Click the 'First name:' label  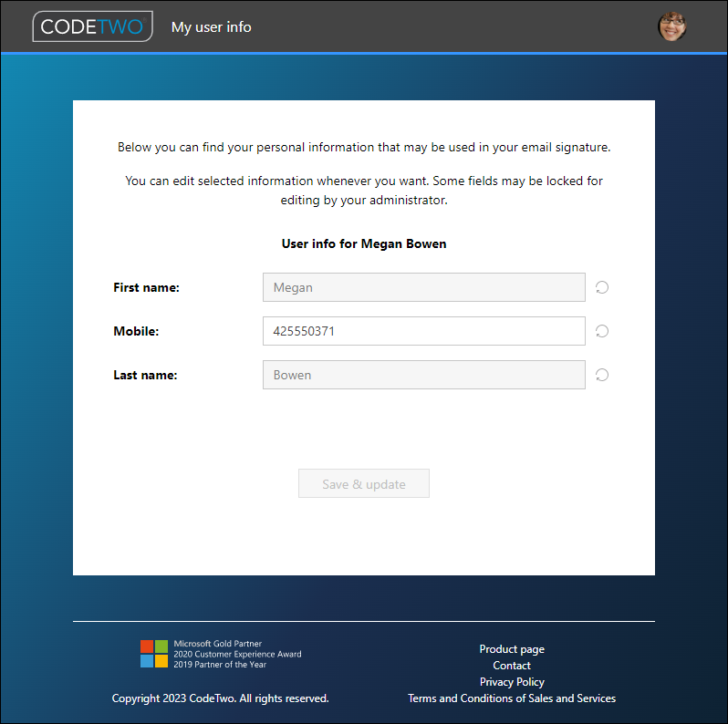146,288
